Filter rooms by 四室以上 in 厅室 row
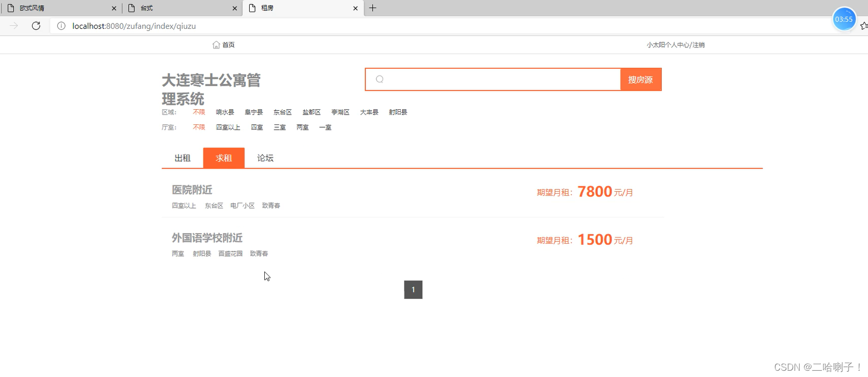This screenshot has width=868, height=377. tap(228, 127)
